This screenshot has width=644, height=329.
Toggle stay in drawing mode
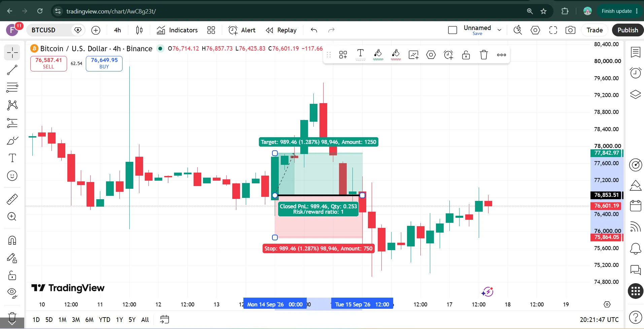click(x=12, y=258)
